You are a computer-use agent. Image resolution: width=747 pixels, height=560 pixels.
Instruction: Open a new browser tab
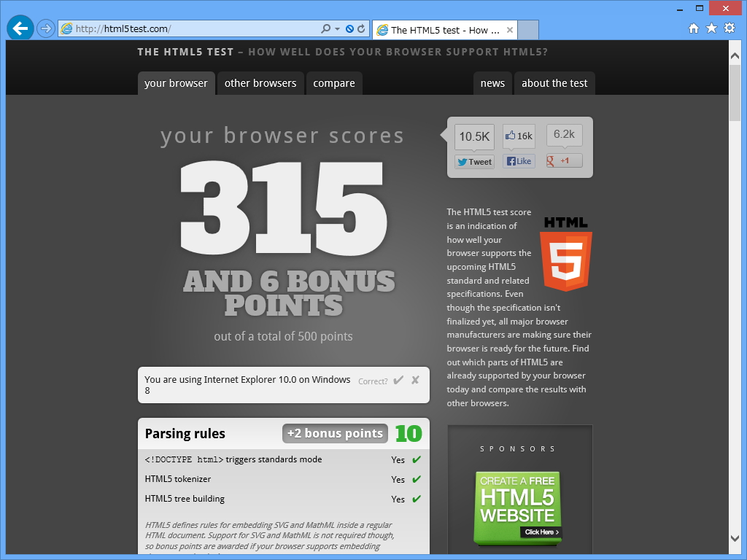529,30
